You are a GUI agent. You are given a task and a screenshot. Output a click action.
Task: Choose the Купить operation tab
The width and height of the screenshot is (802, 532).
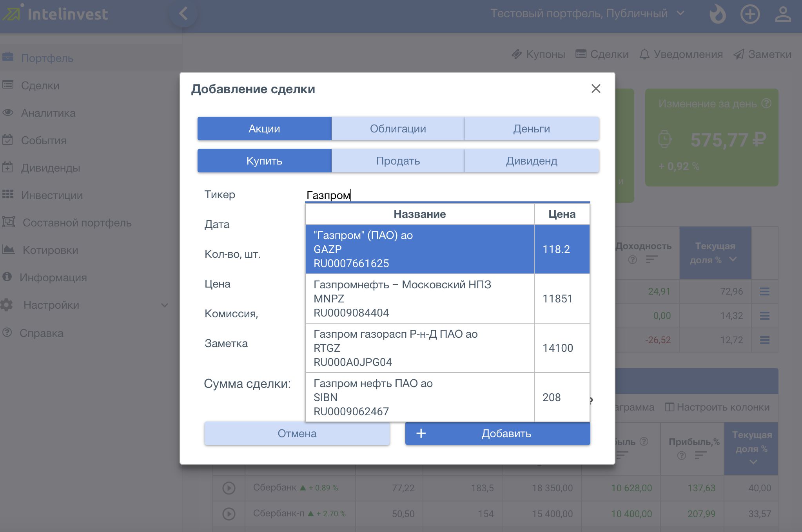tap(265, 161)
